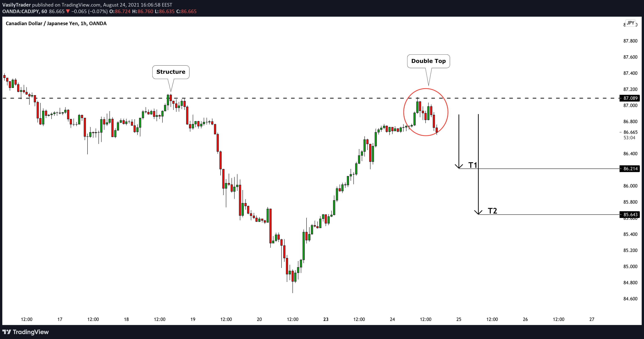The width and height of the screenshot is (644, 339).
Task: Click bold date 23 on time axis
Action: 326,319
